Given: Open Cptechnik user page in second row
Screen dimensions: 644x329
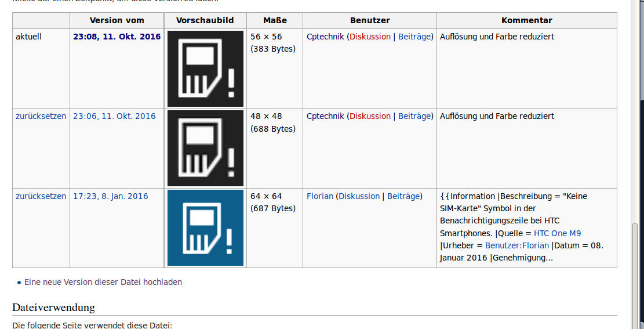Looking at the screenshot, I should (x=325, y=117).
